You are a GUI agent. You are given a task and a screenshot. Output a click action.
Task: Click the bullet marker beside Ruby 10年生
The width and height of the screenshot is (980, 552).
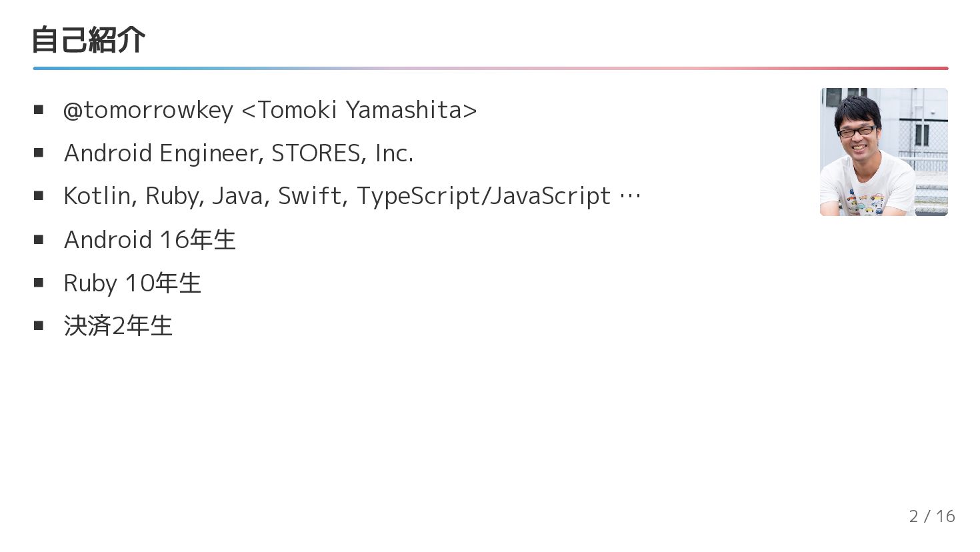(x=39, y=283)
